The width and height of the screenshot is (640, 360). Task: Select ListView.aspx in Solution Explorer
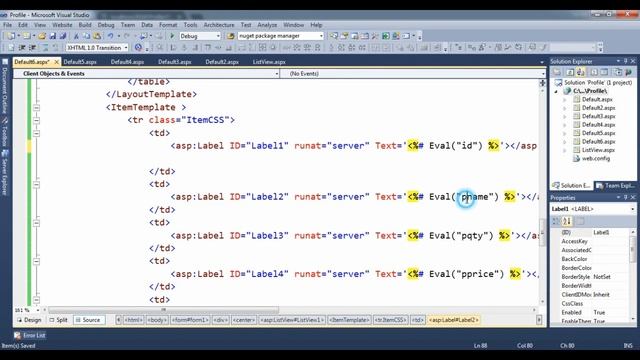(598, 150)
